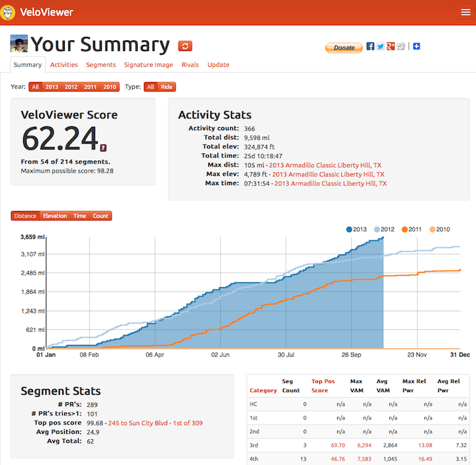Click the 2013 legend color dot
Viewport: 476px width, 465px height.
pyautogui.click(x=349, y=230)
